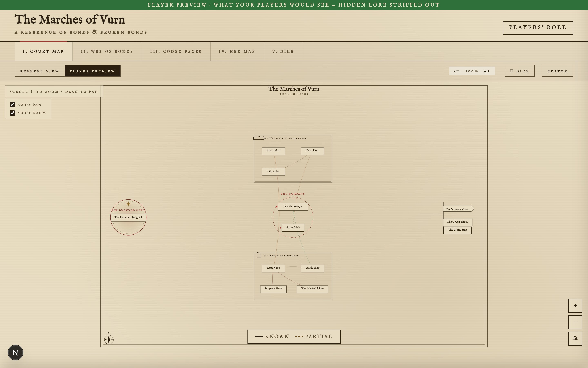Click the red dot beside Sela the Wright
This screenshot has height=368, width=588.
click(x=277, y=207)
